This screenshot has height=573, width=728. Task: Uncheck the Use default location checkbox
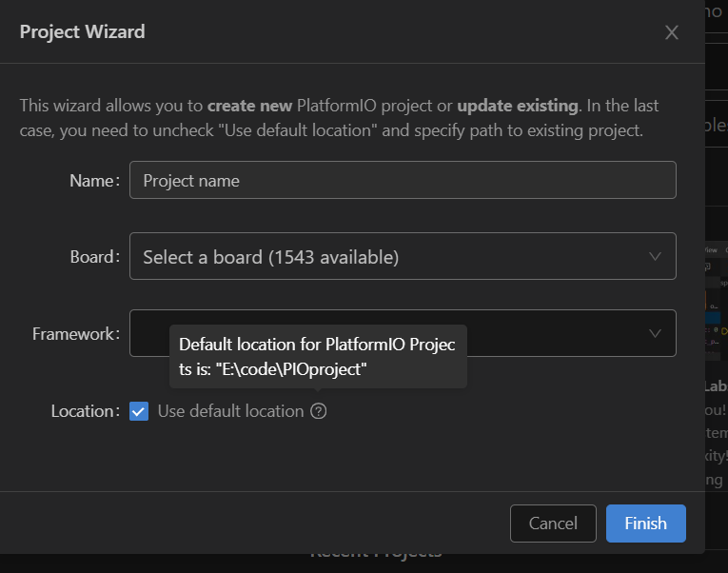(x=139, y=411)
